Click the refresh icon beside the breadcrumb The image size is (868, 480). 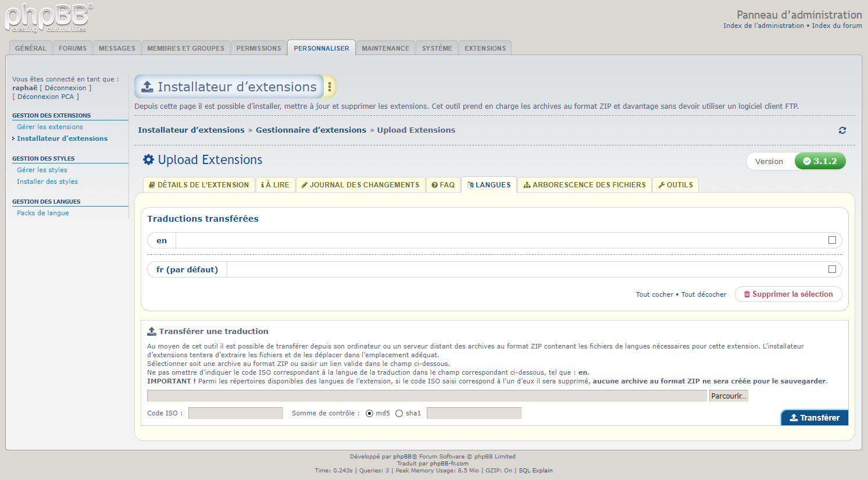(842, 130)
